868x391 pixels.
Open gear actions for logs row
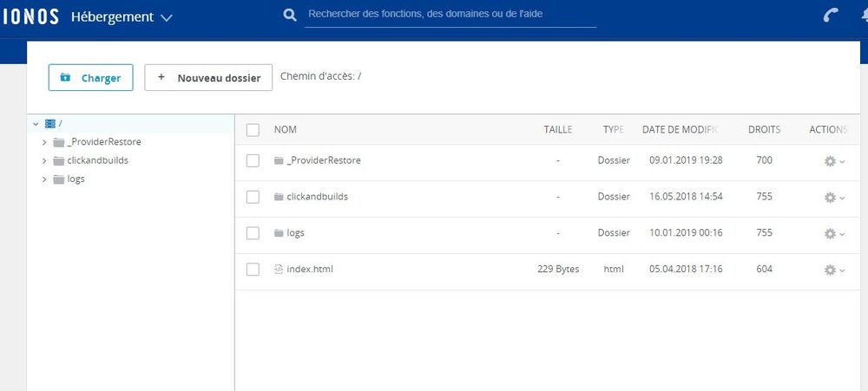(834, 234)
